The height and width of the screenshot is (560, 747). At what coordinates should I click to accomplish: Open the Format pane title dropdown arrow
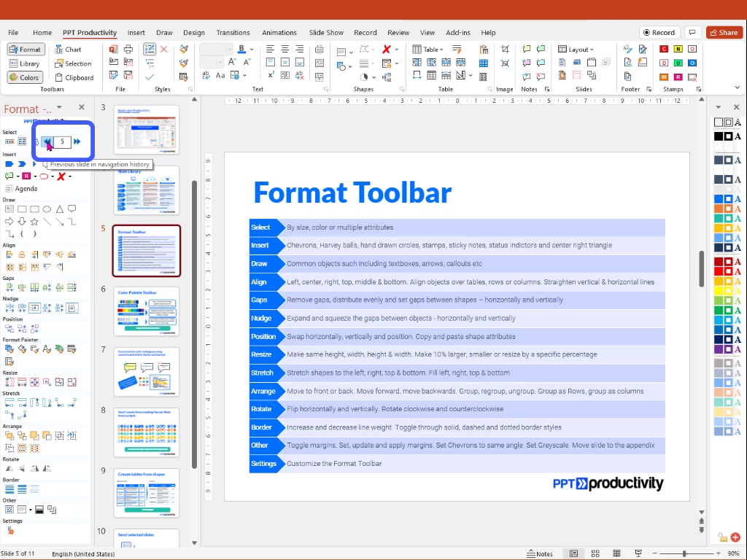(x=59, y=107)
